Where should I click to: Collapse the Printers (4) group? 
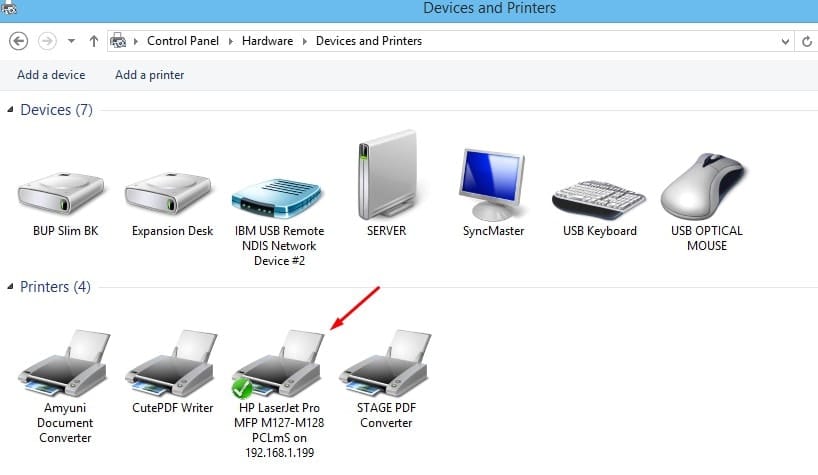tap(10, 286)
